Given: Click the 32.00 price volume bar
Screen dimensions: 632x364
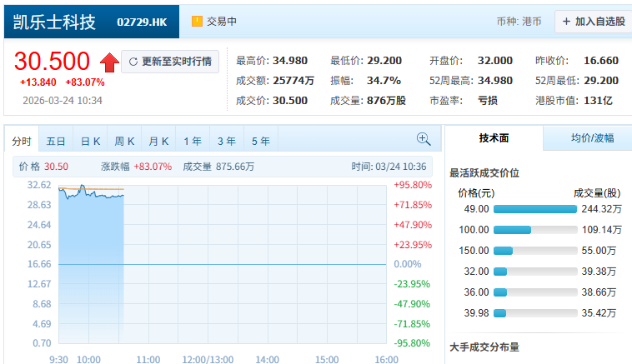Looking at the screenshot, I should coord(535,272).
